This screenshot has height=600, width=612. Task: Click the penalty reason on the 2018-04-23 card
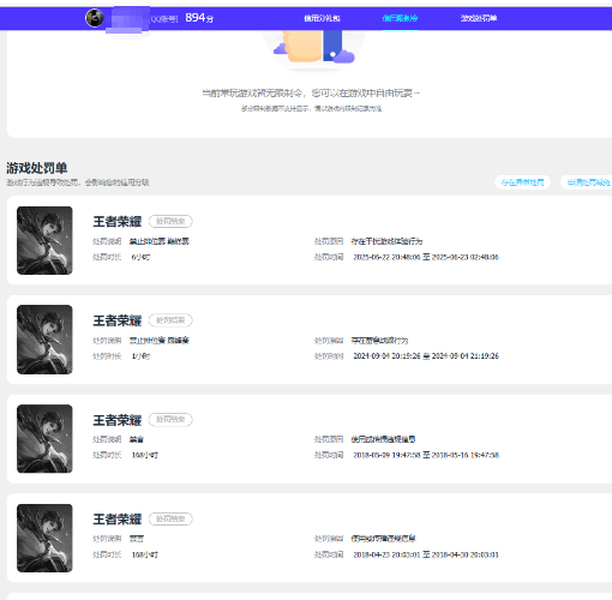(383, 539)
